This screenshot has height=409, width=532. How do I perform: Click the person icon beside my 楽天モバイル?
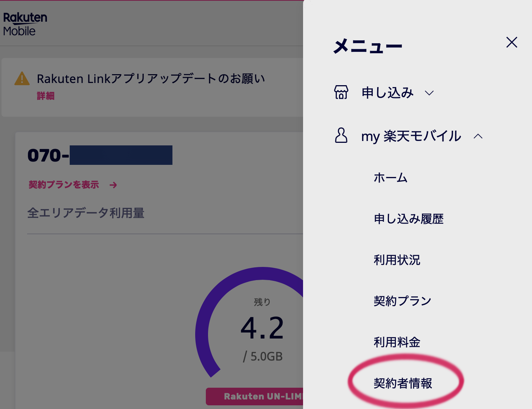tap(341, 135)
